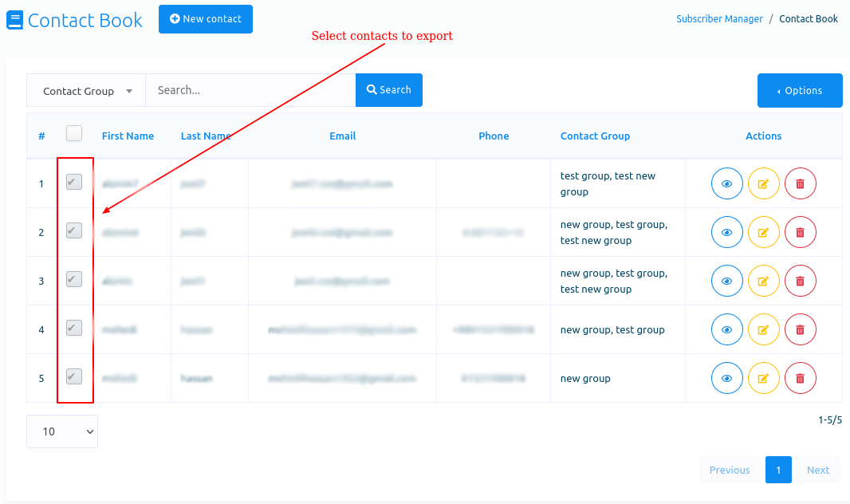Image resolution: width=850 pixels, height=504 pixels.
Task: View contact in row 4
Action: 726,329
